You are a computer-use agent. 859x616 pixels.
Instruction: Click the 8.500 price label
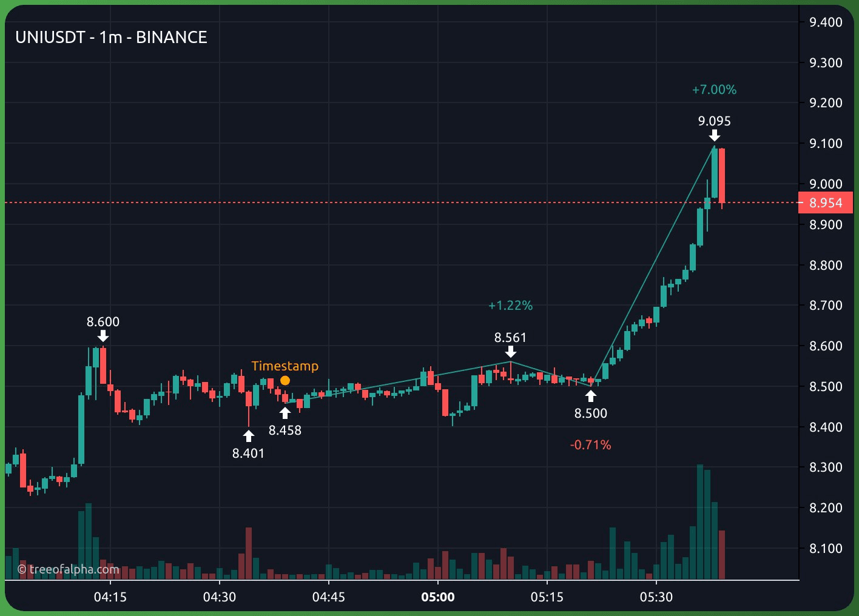click(591, 413)
